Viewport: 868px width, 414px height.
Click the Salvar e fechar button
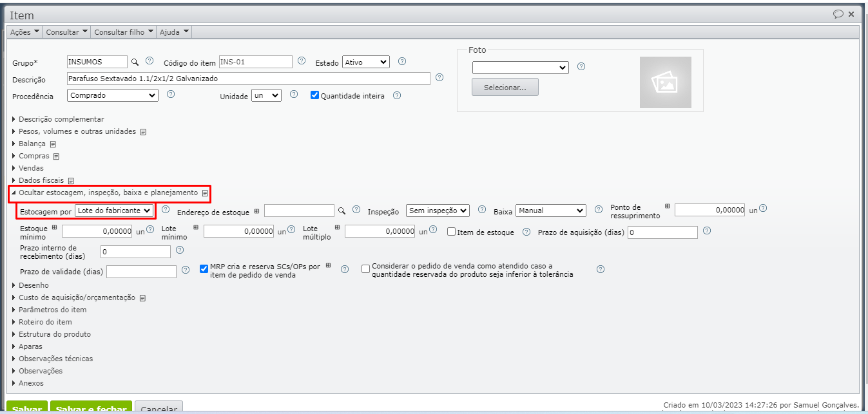click(91, 408)
